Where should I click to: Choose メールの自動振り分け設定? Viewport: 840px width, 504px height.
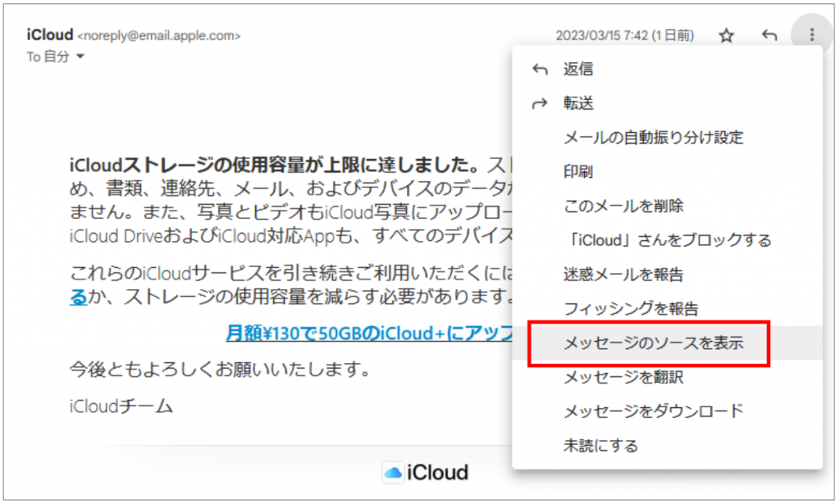[x=667, y=138]
